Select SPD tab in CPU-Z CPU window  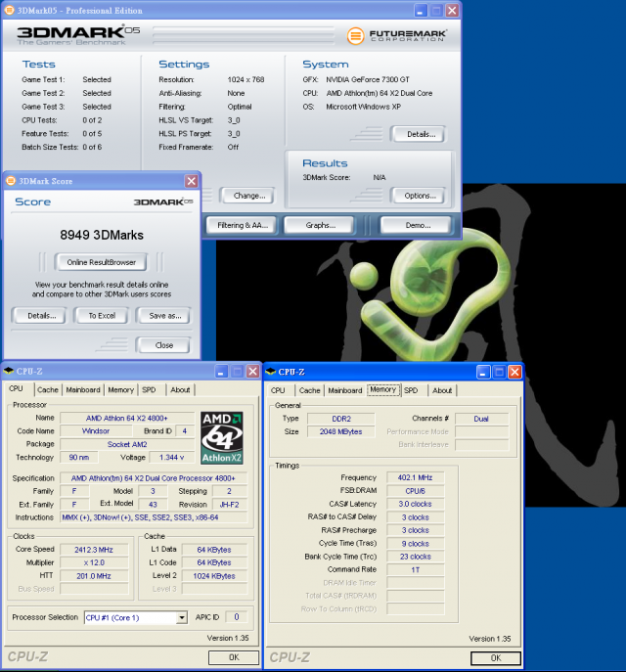(x=149, y=389)
